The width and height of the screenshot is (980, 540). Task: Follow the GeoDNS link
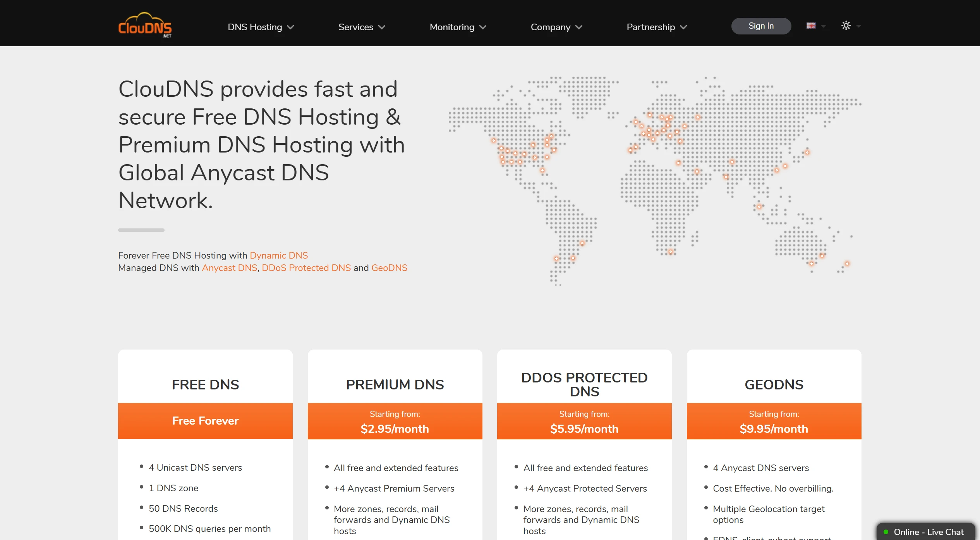(x=390, y=268)
